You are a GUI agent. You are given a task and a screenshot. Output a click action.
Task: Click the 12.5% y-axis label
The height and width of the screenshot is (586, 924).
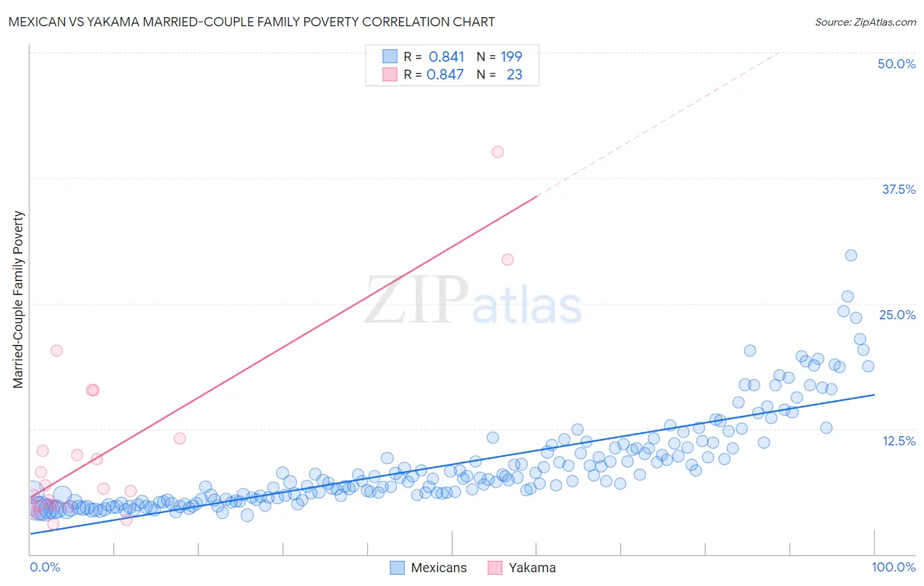pos(899,441)
